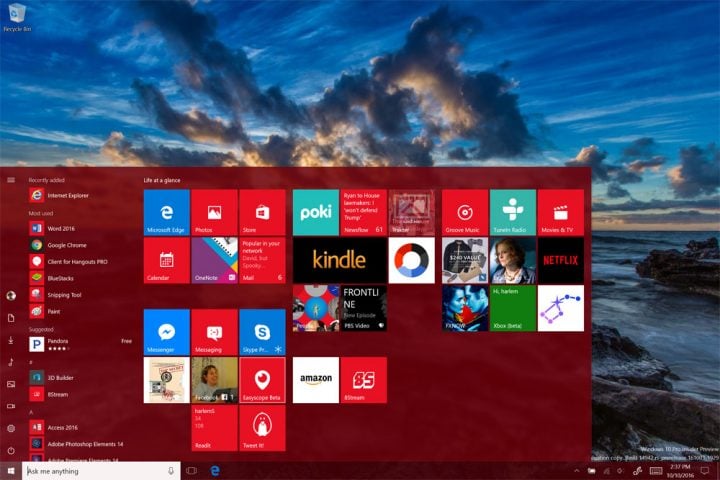Open the Facebook live tile
The width and height of the screenshot is (720, 480).
pyautogui.click(x=214, y=380)
